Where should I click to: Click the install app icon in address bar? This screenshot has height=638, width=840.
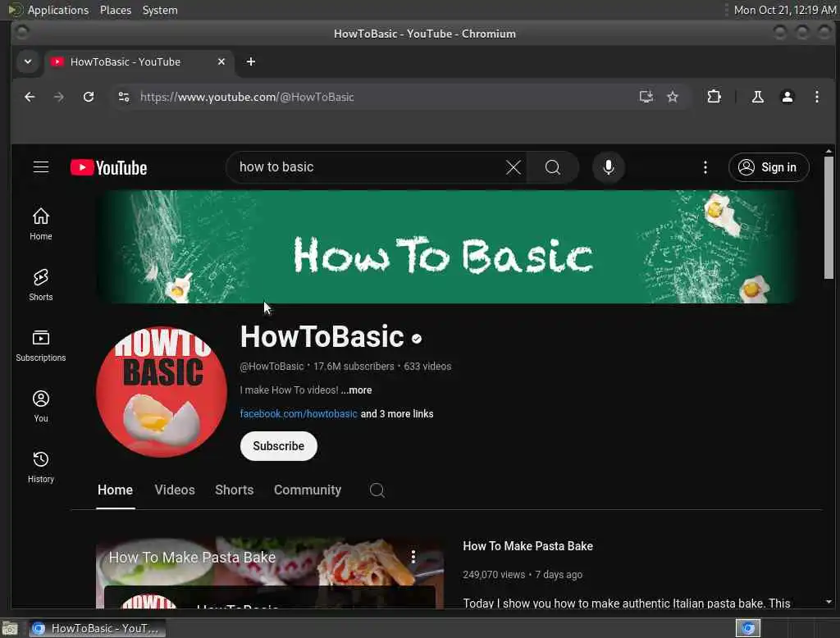tap(646, 97)
